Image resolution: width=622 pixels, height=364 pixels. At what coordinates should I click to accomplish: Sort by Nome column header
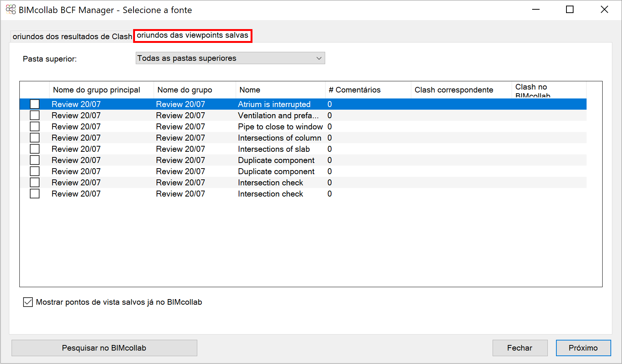(x=280, y=90)
